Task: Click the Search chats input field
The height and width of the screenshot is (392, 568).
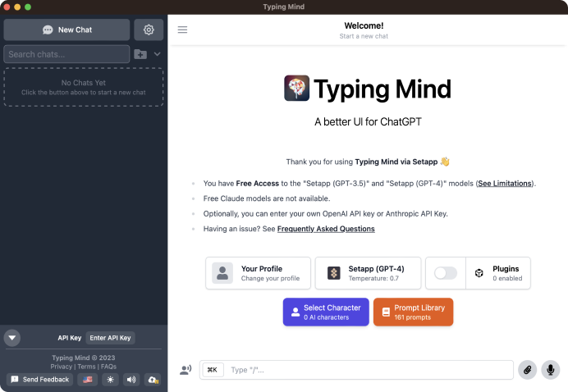Action: 66,54
